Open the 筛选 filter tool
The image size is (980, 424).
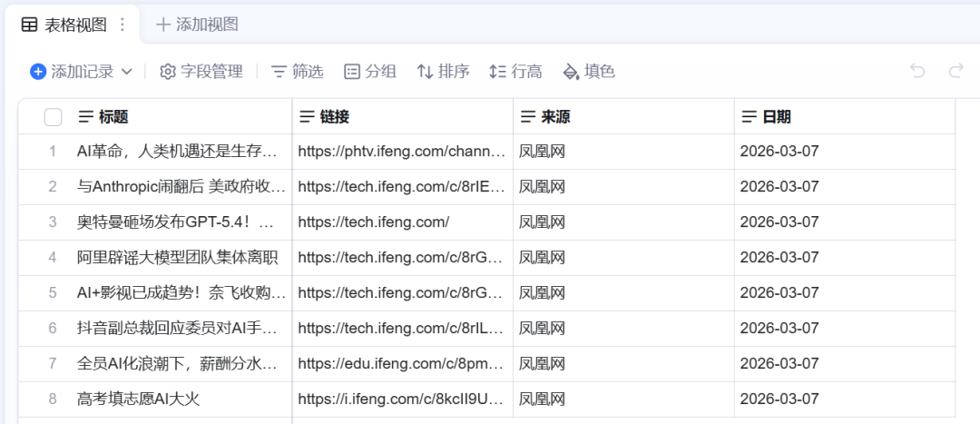point(298,72)
